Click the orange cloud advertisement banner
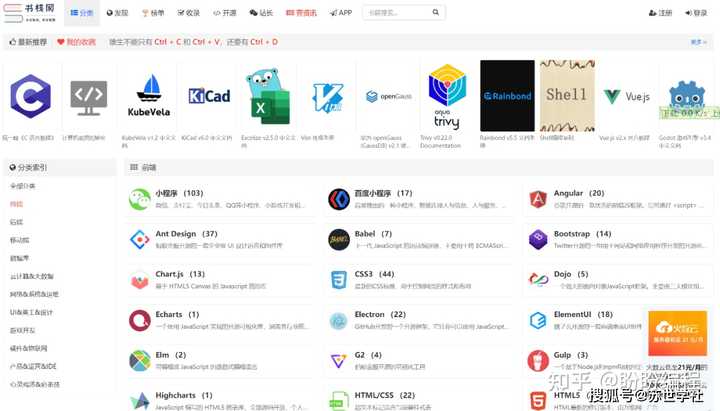The height and width of the screenshot is (411, 720). click(x=677, y=333)
